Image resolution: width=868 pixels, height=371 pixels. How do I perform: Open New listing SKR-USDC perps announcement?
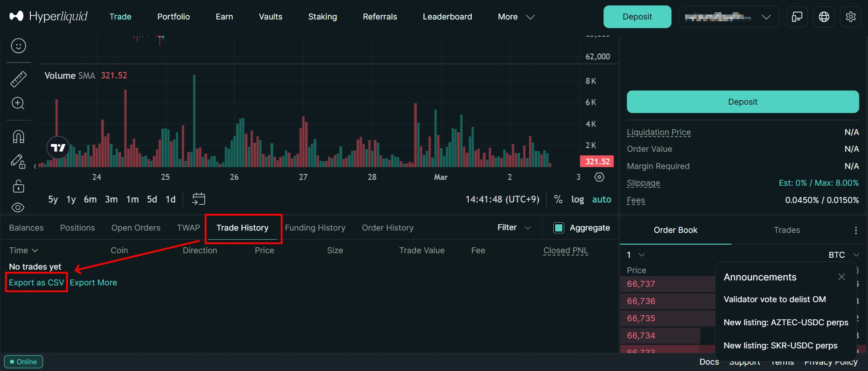coord(781,346)
